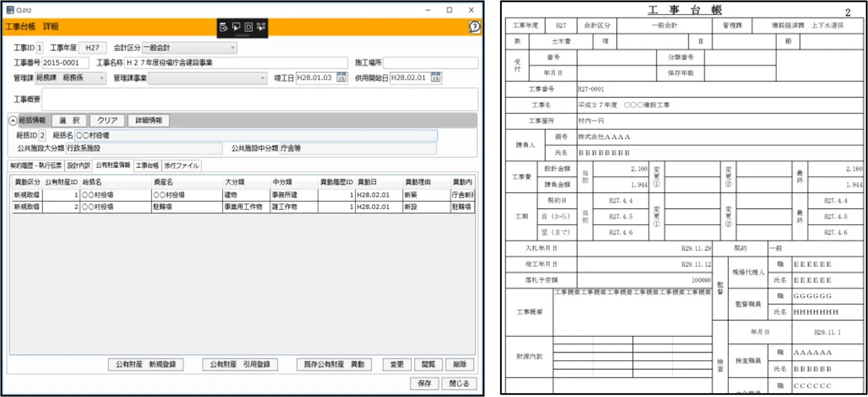The height and width of the screenshot is (397, 868).
Task: Click the CL012 app icon in the title bar
Action: [x=10, y=10]
